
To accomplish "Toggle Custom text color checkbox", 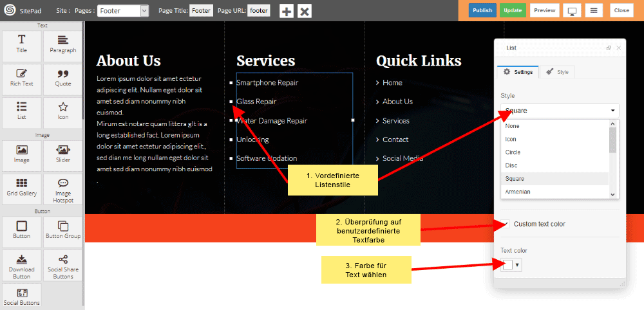I will 505,224.
